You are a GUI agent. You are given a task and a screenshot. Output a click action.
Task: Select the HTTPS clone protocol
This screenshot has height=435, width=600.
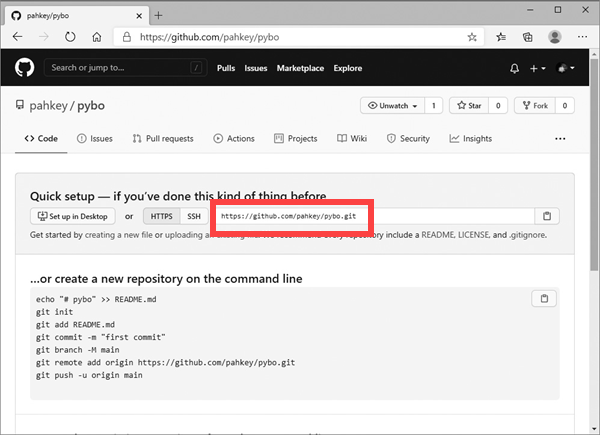(x=161, y=216)
